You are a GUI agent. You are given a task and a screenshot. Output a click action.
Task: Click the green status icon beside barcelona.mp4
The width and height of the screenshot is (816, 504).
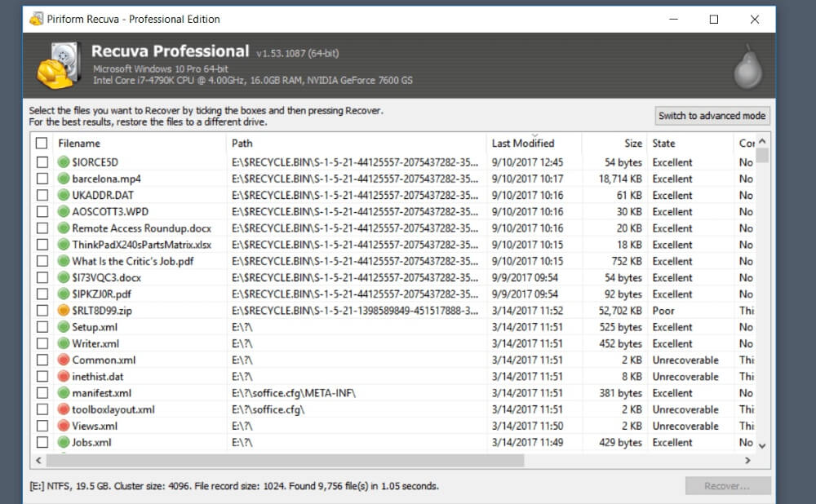(64, 179)
